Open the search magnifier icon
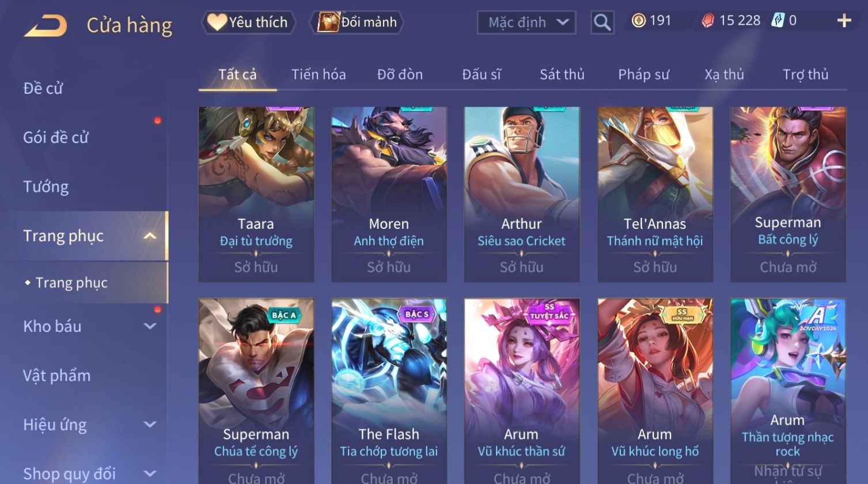868x484 pixels. click(602, 22)
